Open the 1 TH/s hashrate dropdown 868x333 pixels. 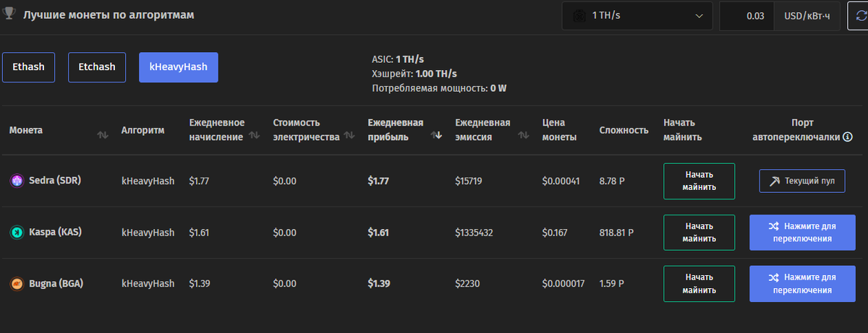pyautogui.click(x=637, y=15)
